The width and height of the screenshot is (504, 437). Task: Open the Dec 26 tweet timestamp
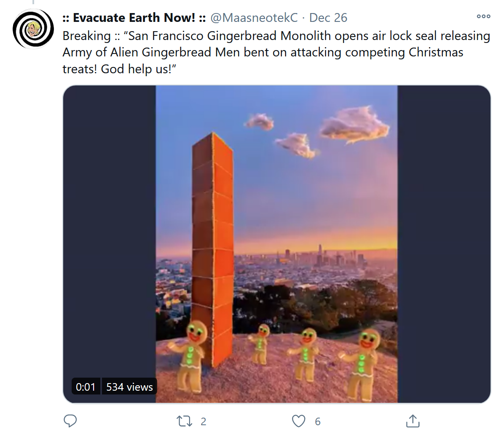pyautogui.click(x=328, y=18)
